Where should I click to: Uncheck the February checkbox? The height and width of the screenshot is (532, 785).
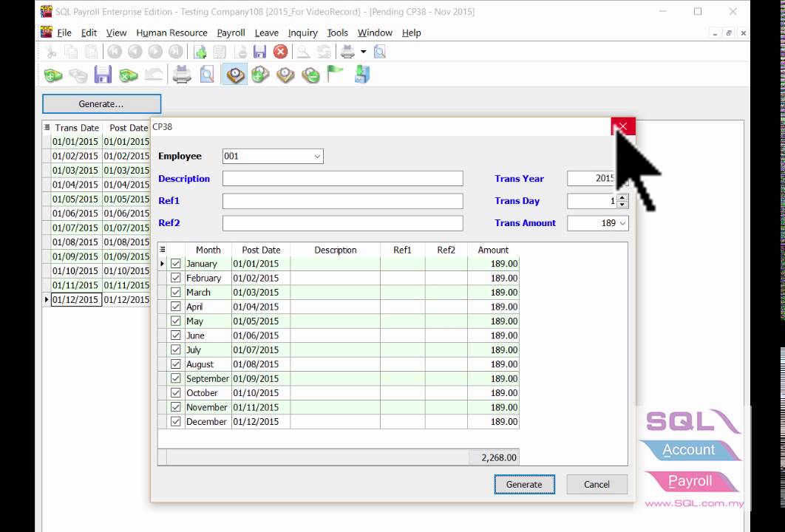coord(176,278)
